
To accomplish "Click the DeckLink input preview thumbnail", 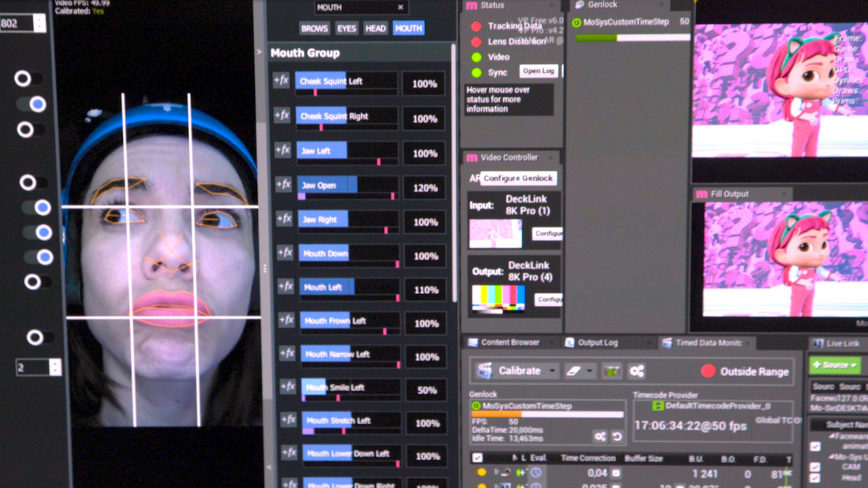I will 496,234.
